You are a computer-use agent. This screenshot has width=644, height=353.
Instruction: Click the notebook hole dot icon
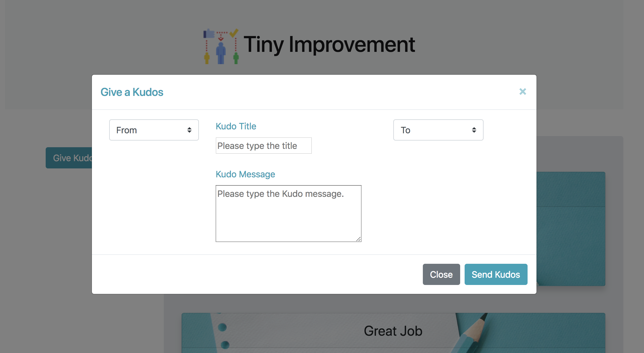[222, 327]
